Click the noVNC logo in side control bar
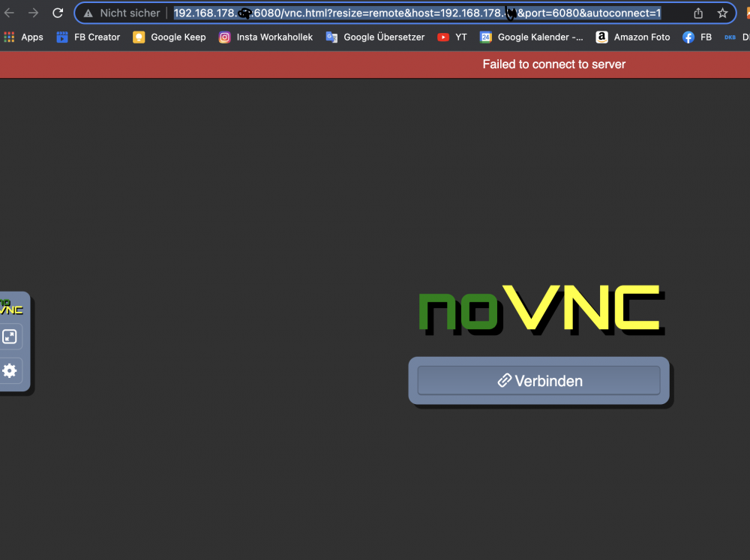 click(x=11, y=307)
